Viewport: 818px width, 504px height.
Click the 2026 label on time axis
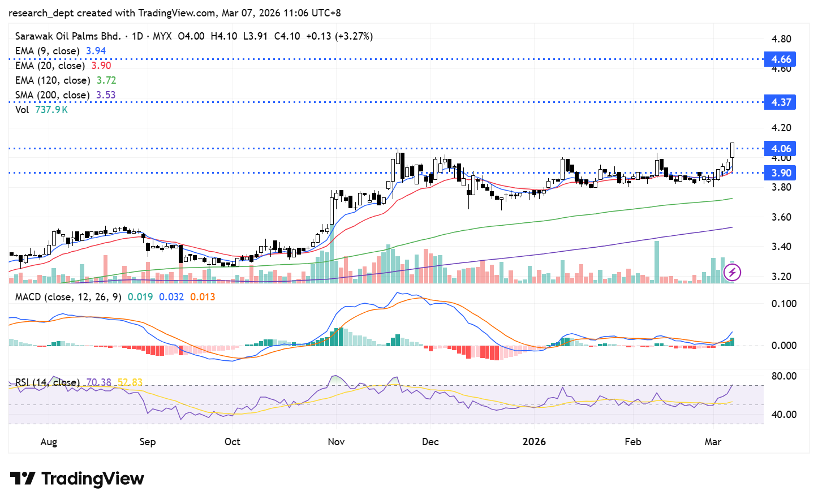pos(534,442)
